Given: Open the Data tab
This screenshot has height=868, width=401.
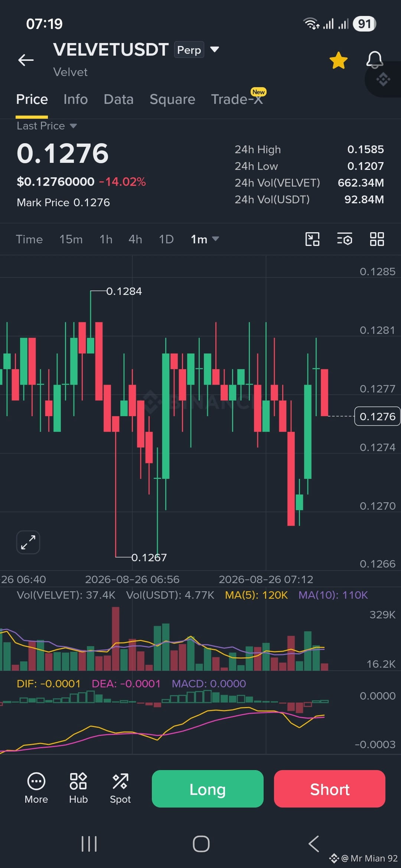Looking at the screenshot, I should click(x=118, y=99).
